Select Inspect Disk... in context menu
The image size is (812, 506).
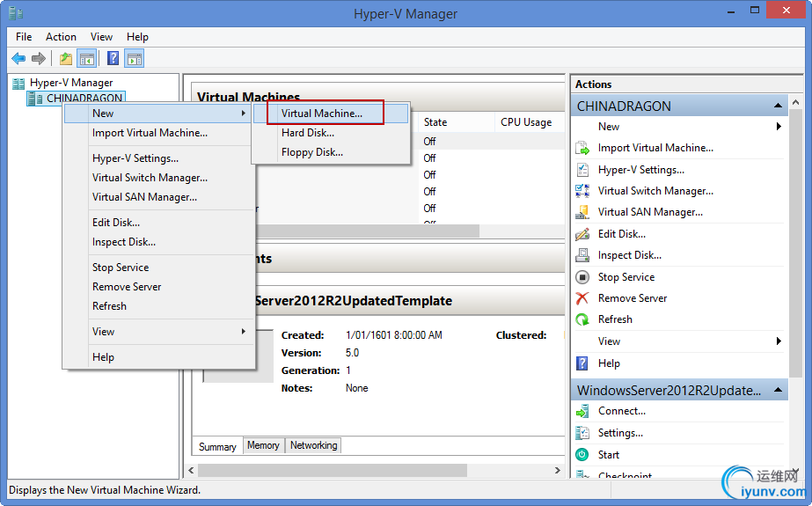click(159, 242)
